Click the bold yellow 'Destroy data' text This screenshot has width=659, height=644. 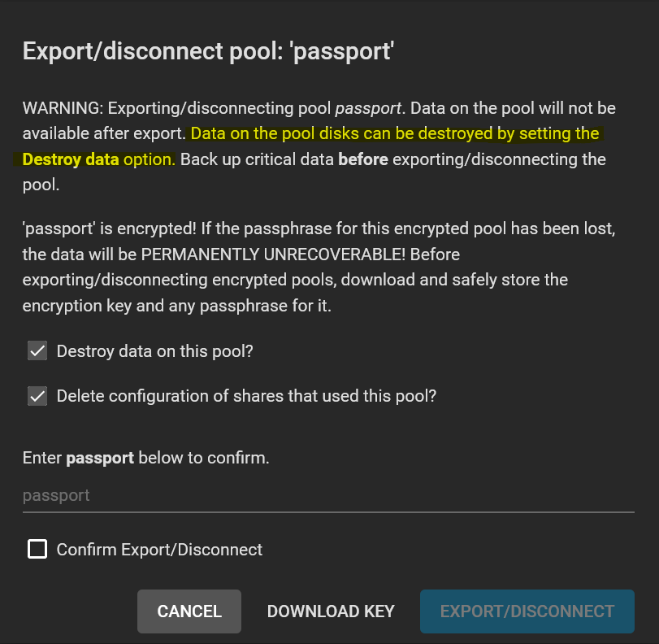coord(70,159)
